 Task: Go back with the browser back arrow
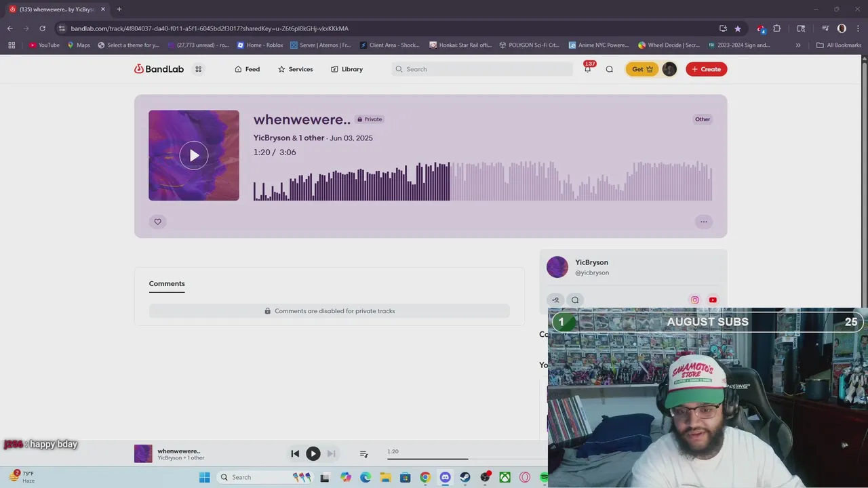pos(9,28)
